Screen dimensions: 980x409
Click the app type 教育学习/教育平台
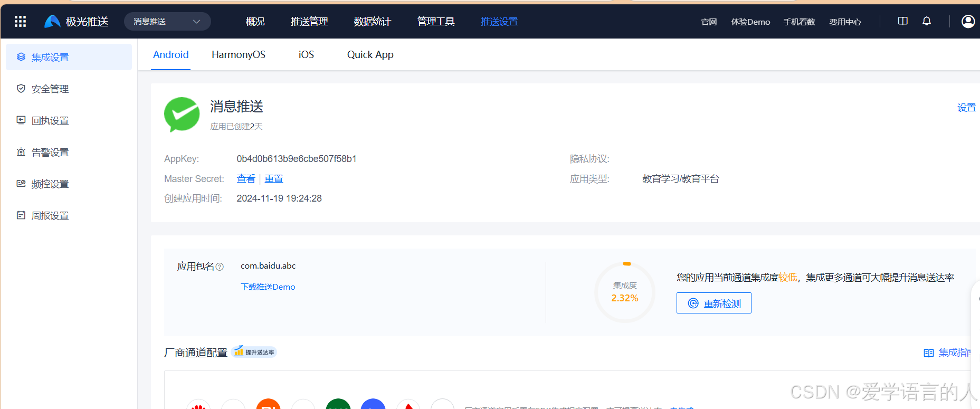pos(681,179)
